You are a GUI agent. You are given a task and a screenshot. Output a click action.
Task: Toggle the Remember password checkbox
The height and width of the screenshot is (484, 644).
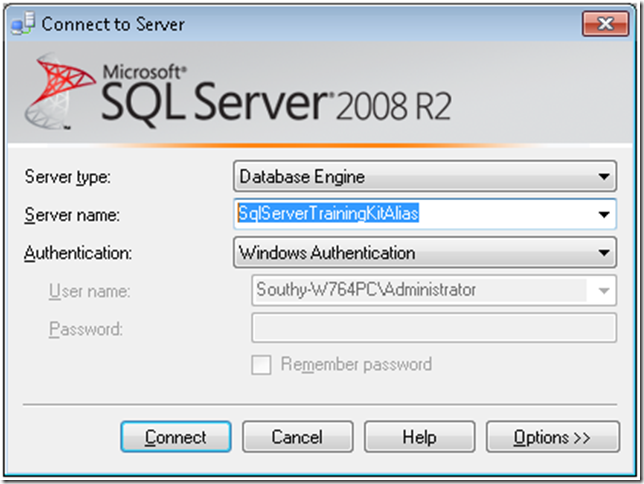(x=261, y=364)
